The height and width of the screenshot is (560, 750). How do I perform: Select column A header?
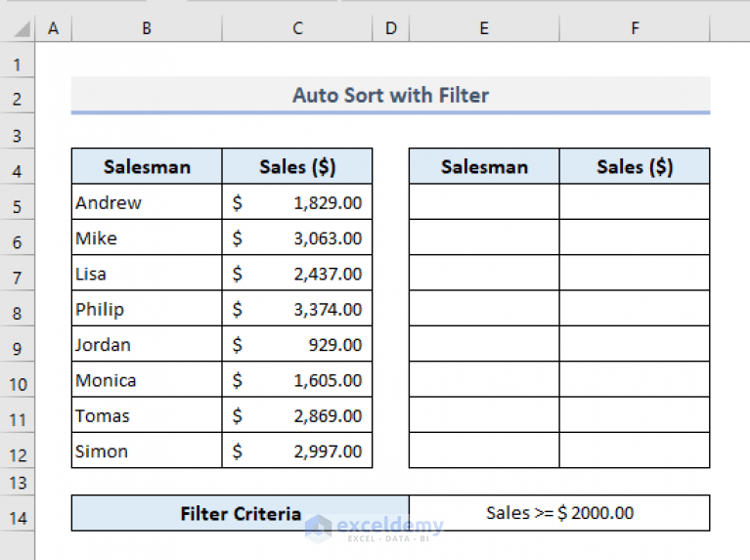(x=53, y=28)
